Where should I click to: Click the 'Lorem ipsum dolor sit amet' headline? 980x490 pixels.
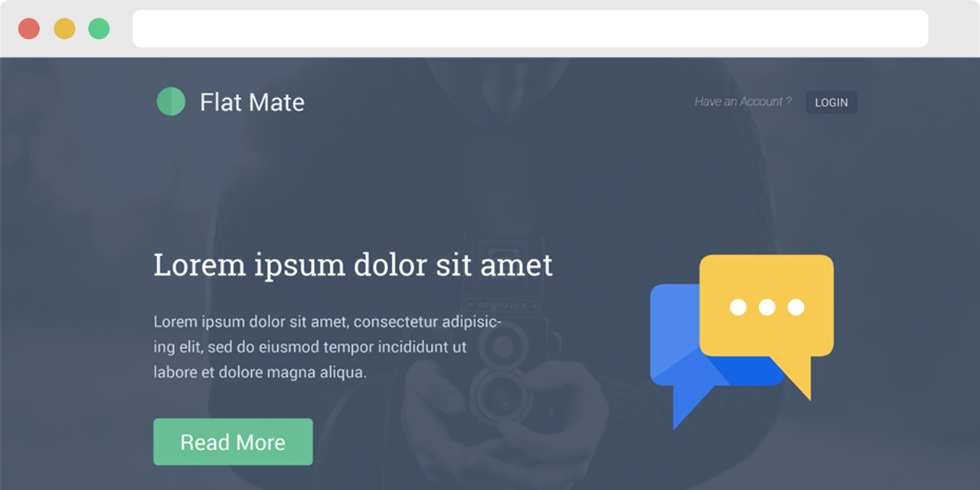coord(353,265)
